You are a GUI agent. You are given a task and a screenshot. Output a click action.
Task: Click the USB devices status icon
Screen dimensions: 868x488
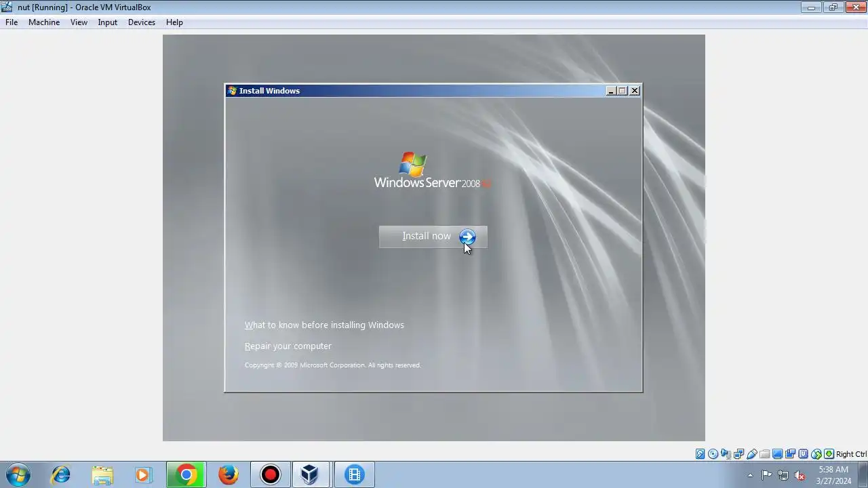pos(752,454)
